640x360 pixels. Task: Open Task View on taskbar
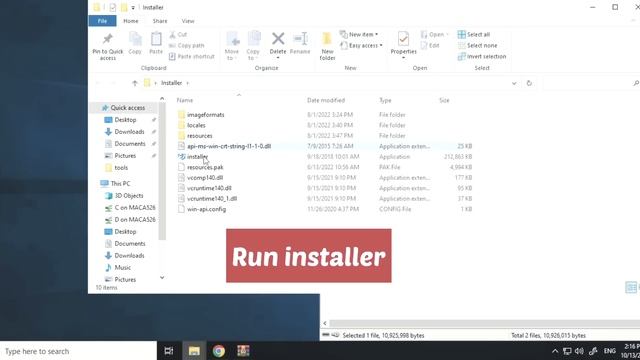169,351
